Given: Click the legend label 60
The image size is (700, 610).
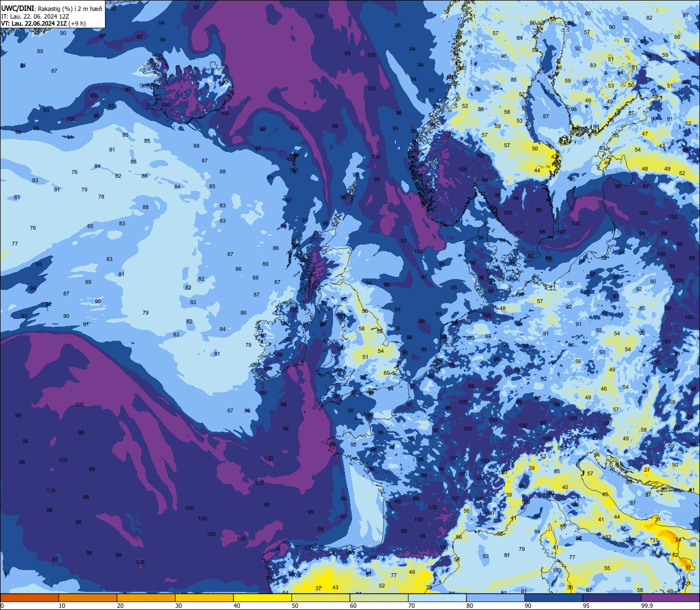Looking at the screenshot, I should (x=353, y=606).
